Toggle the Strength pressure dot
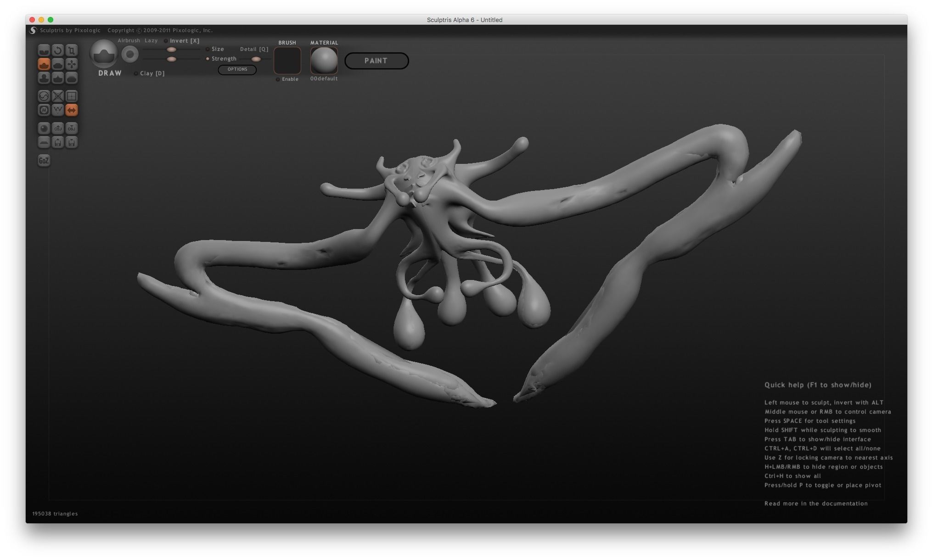Viewport: 933px width, 560px height. [x=208, y=59]
